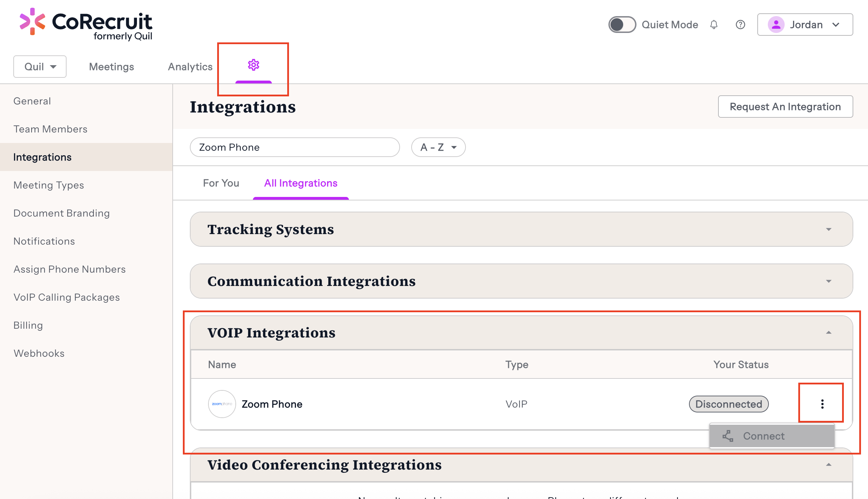The height and width of the screenshot is (499, 868).
Task: Click the CoRecruit logo
Action: tap(86, 25)
